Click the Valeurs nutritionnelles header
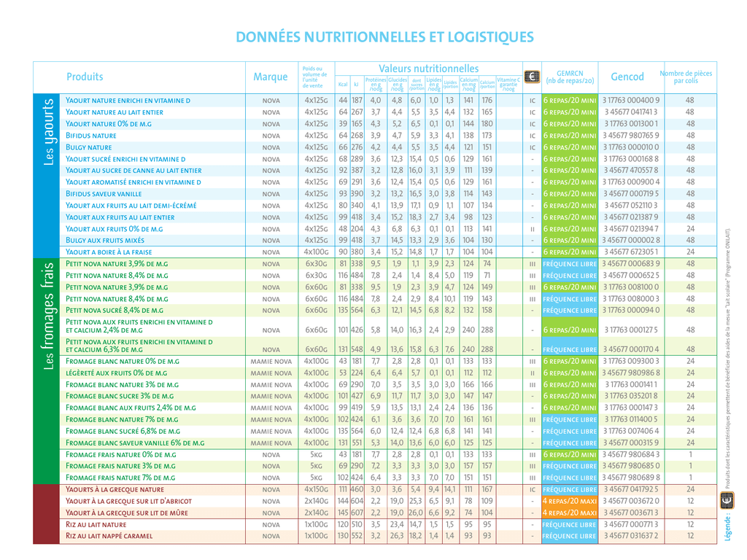The width and height of the screenshot is (747, 560). pyautogui.click(x=428, y=69)
